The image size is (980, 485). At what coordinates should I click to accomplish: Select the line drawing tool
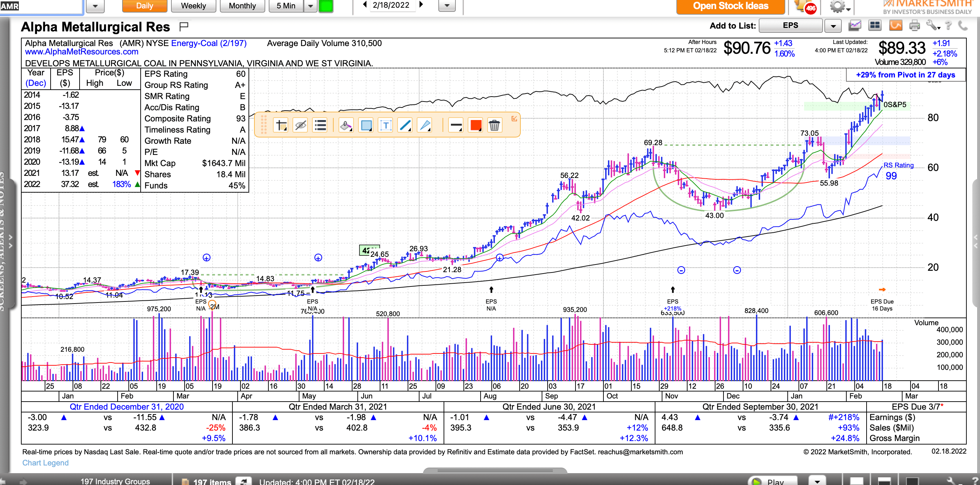tap(405, 125)
